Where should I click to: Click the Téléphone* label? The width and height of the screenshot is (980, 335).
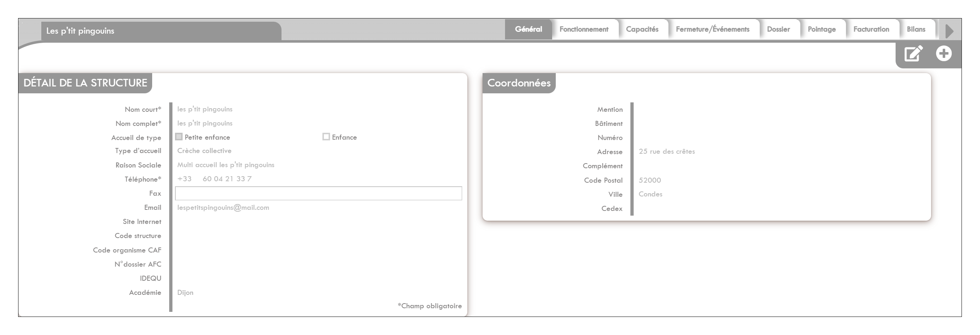point(143,179)
